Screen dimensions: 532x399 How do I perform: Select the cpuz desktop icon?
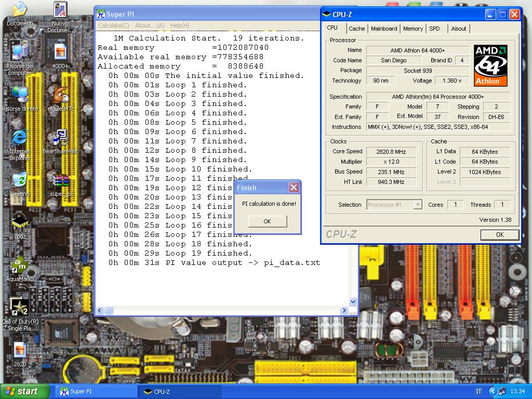click(20, 222)
